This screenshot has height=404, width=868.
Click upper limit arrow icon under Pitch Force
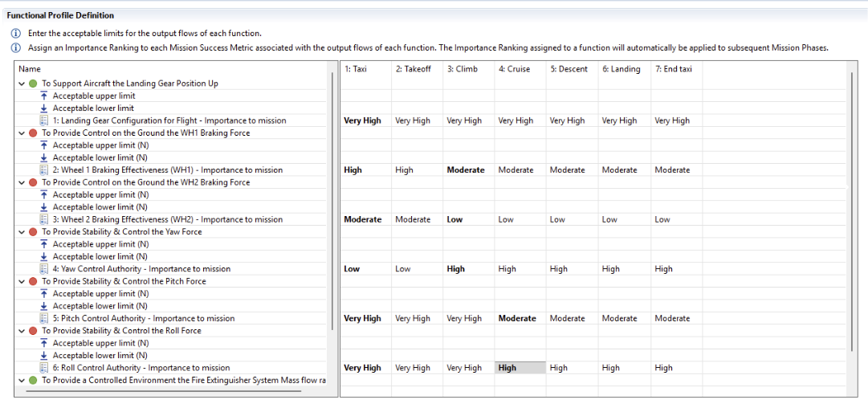(x=44, y=293)
